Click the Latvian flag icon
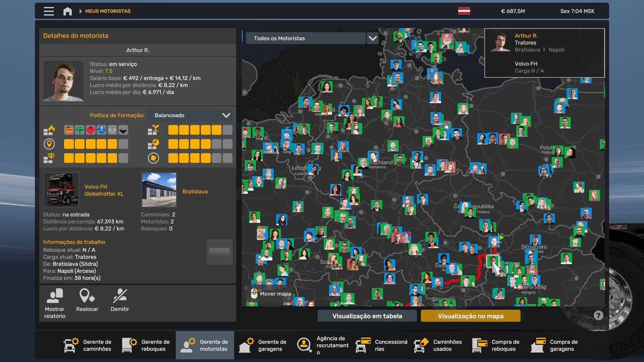This screenshot has width=644, height=362. (x=464, y=11)
